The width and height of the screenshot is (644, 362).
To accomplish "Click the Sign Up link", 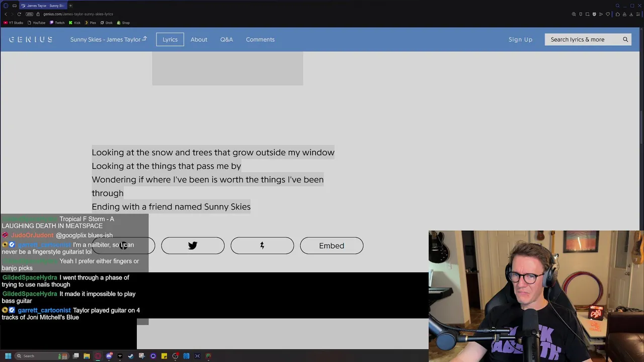I will click(x=520, y=39).
